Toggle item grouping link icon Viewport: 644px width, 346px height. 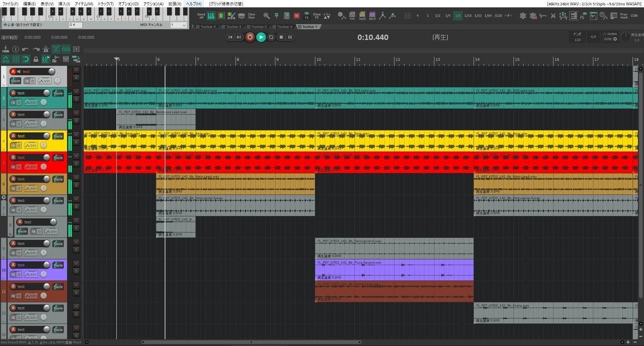click(x=67, y=49)
